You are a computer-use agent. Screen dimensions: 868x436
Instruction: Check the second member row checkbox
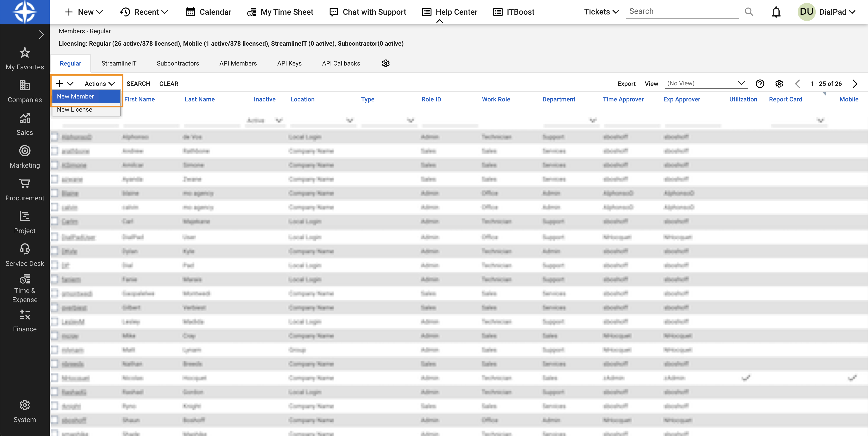[55, 151]
